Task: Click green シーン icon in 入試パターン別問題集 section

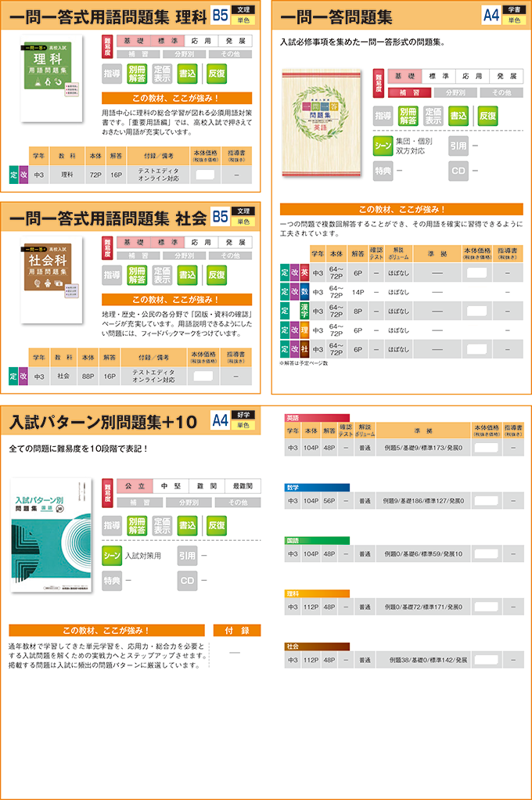Action: click(x=113, y=556)
